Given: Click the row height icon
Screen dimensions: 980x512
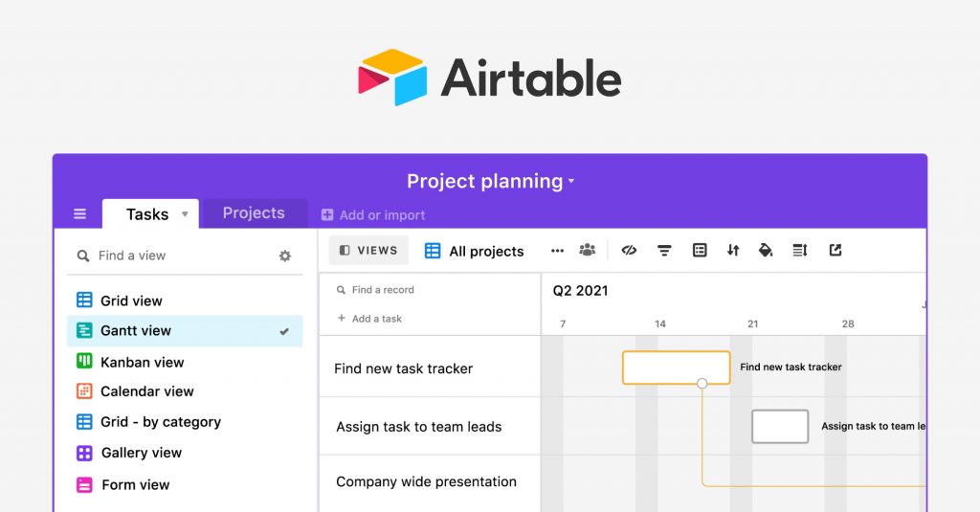Looking at the screenshot, I should [x=800, y=251].
